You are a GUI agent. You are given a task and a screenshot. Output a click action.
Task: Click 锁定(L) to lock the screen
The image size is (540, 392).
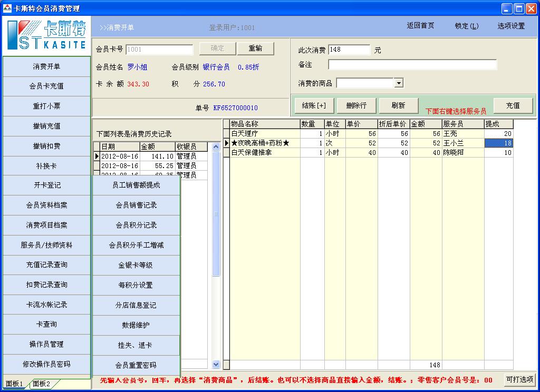(x=467, y=26)
